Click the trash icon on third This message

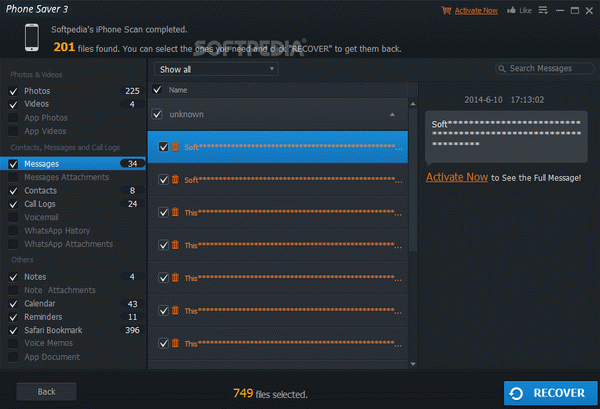175,277
